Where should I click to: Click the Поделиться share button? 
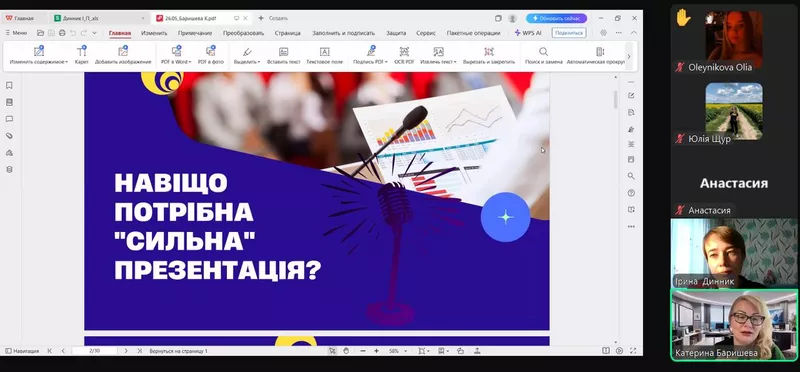pyautogui.click(x=569, y=33)
